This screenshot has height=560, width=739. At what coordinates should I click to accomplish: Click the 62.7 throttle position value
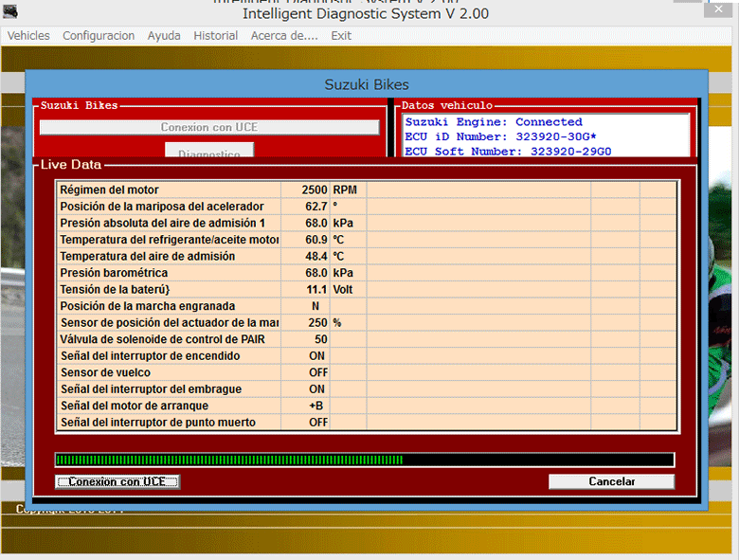point(305,207)
